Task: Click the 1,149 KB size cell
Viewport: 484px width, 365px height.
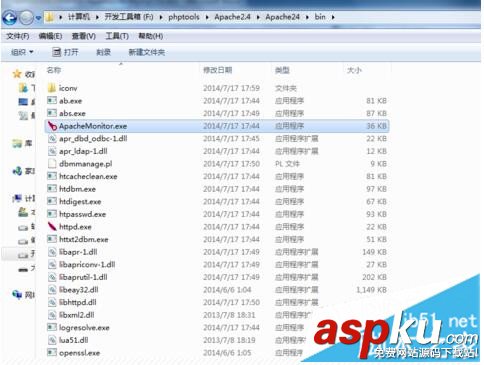Action: pos(371,290)
